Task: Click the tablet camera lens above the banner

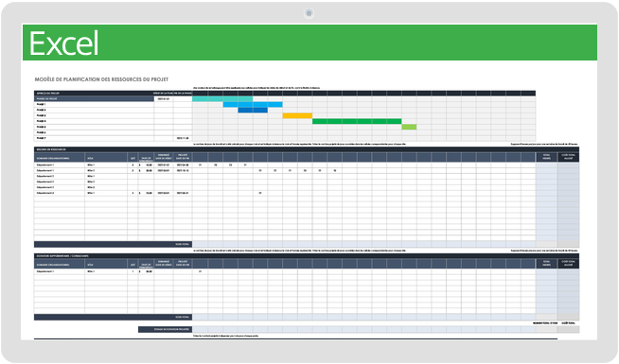Action: coord(309,13)
